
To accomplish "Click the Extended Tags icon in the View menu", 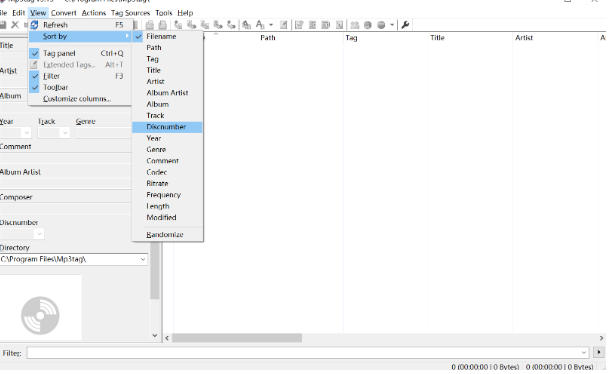I will 34,65.
